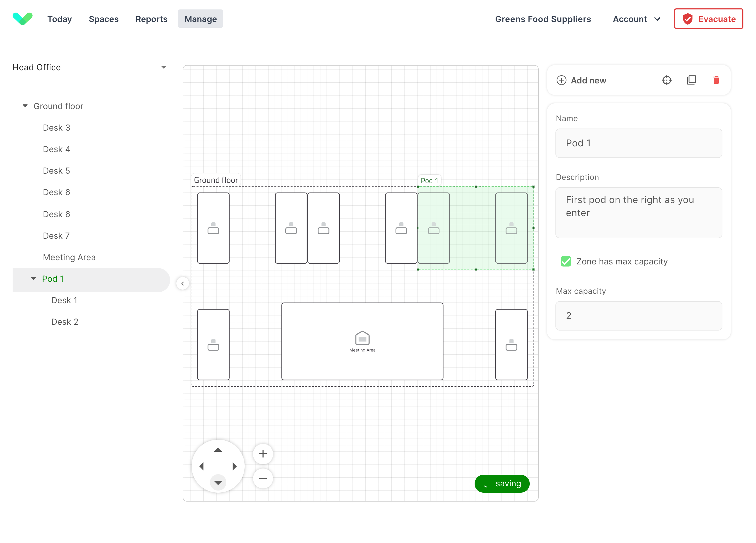
Task: Click the Pod 1 label on map
Action: (x=429, y=180)
